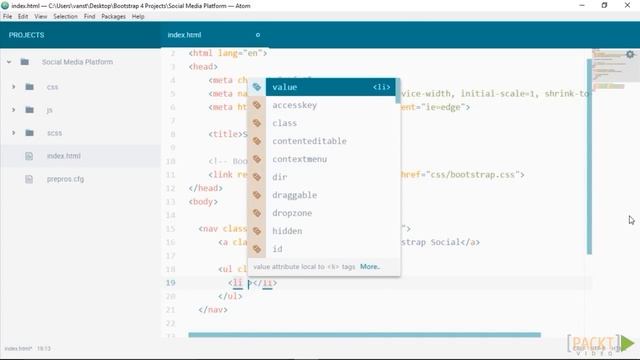640x360 pixels.
Task: Click the modified dot on index.html tab
Action: [x=258, y=35]
